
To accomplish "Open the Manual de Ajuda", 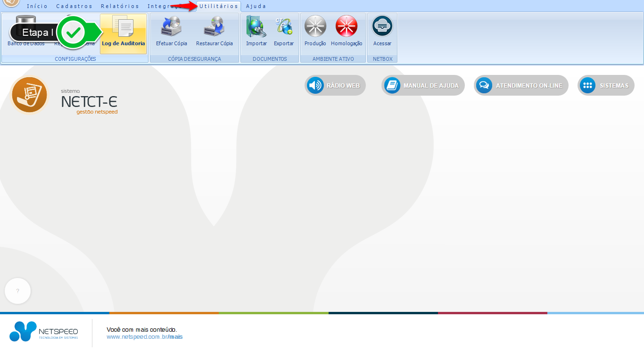I will (x=423, y=86).
